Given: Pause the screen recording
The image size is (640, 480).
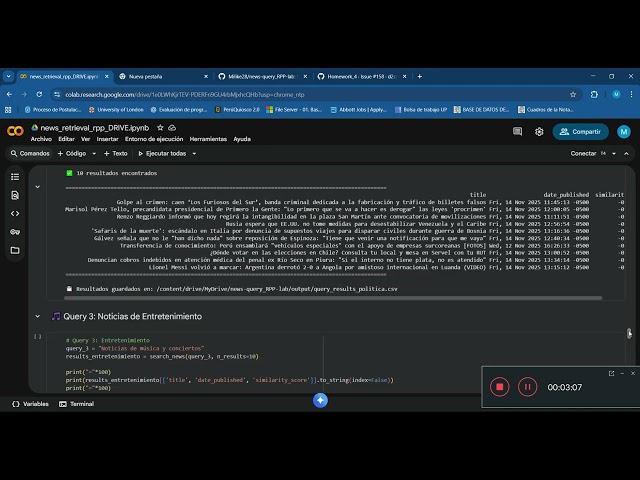Looking at the screenshot, I should (x=527, y=387).
